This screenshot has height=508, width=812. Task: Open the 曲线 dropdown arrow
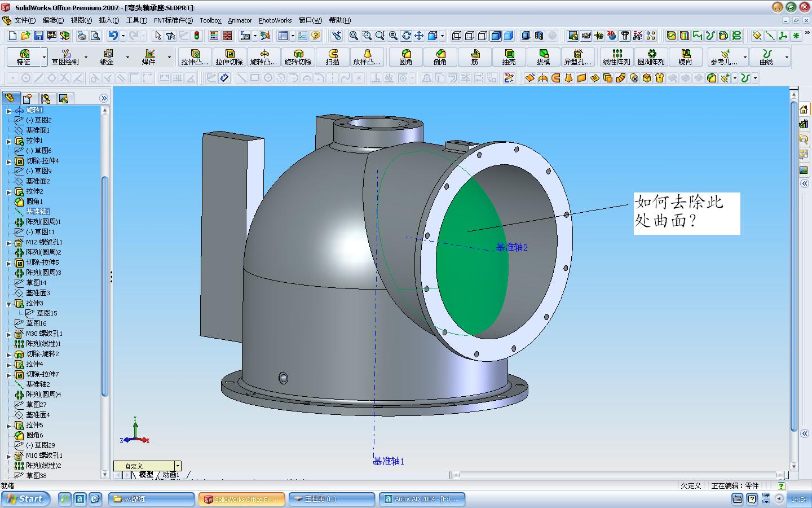tap(787, 57)
